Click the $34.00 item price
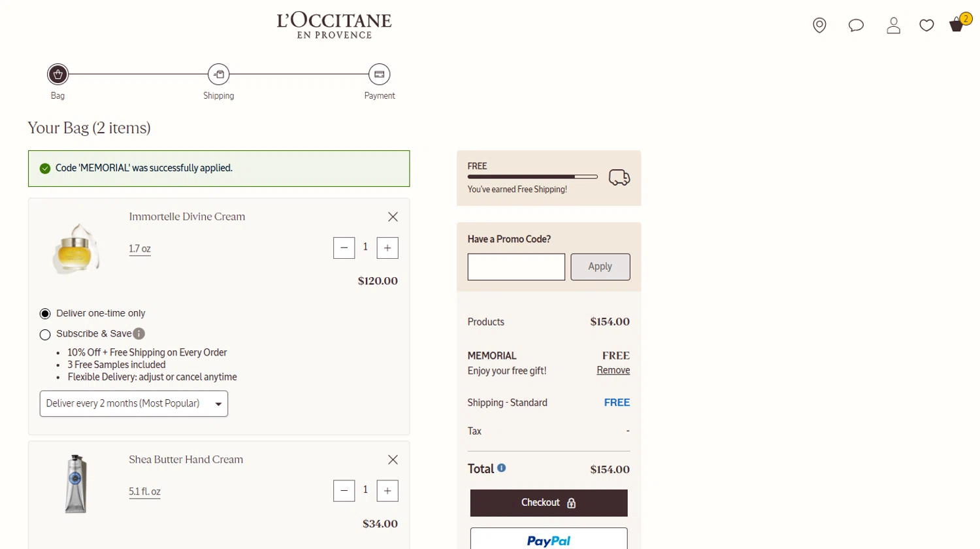The image size is (980, 549). tap(380, 524)
